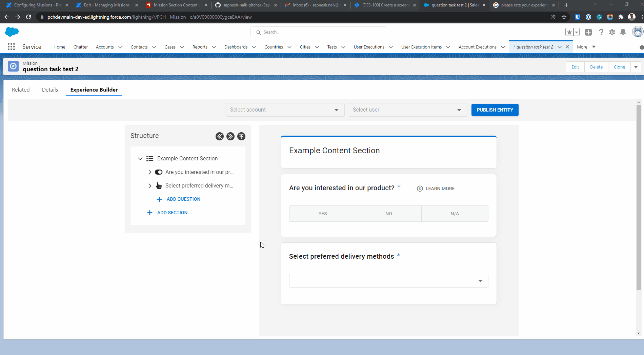
Task: Choose N/A for product interest question
Action: (455, 214)
